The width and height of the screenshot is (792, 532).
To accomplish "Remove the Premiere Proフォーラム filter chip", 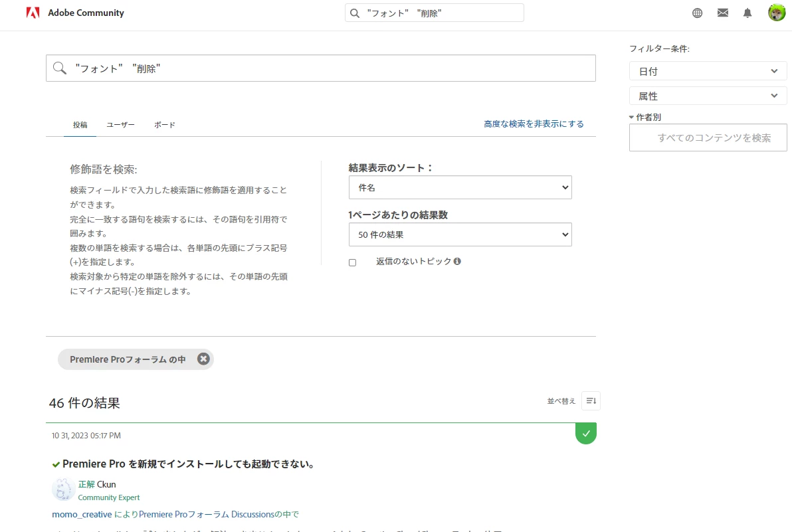I will pos(203,359).
